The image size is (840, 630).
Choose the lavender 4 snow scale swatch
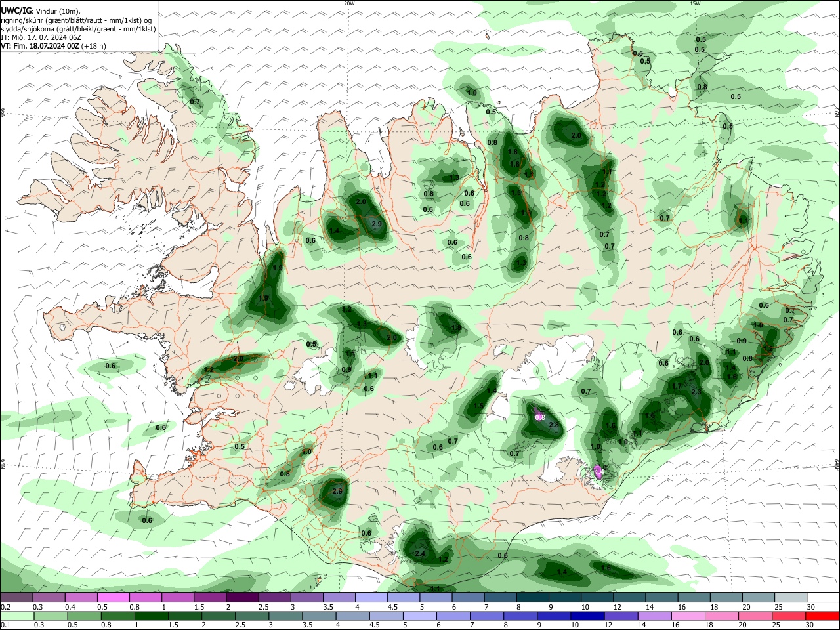pos(371,598)
